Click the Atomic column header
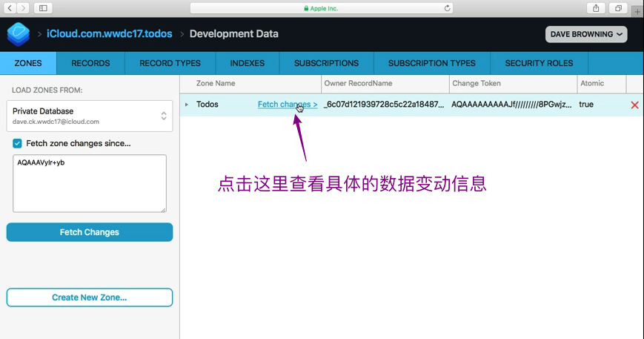The width and height of the screenshot is (644, 339). (592, 83)
